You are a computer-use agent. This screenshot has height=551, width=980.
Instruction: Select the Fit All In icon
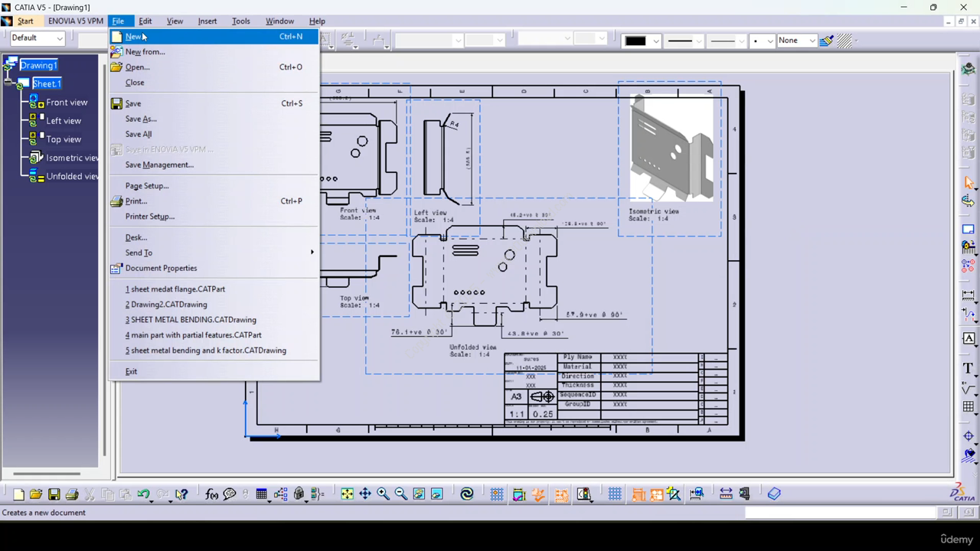[347, 494]
